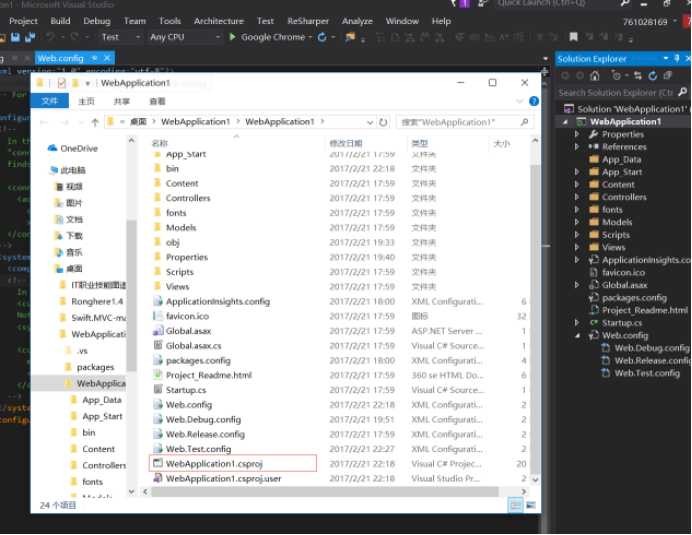This screenshot has height=535, width=692.
Task: Start debugging with green play arrow
Action: [x=232, y=37]
